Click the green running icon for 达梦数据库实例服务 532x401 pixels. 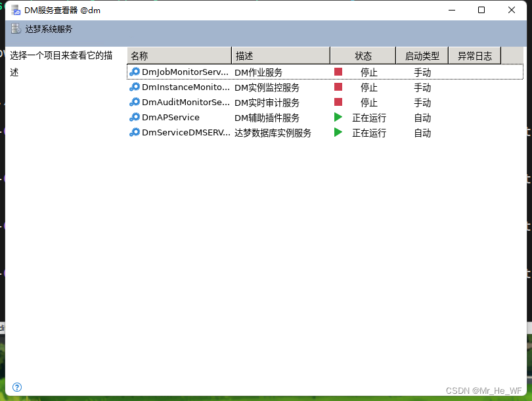(x=338, y=132)
